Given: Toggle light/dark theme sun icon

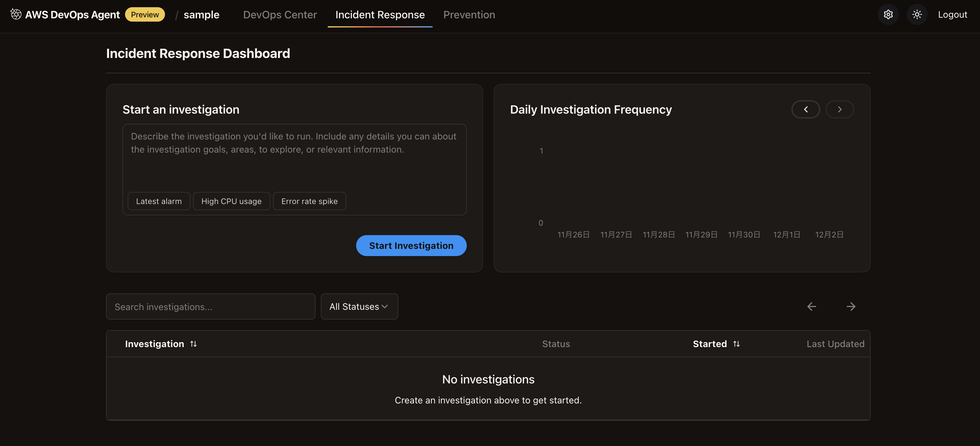Looking at the screenshot, I should 917,14.
